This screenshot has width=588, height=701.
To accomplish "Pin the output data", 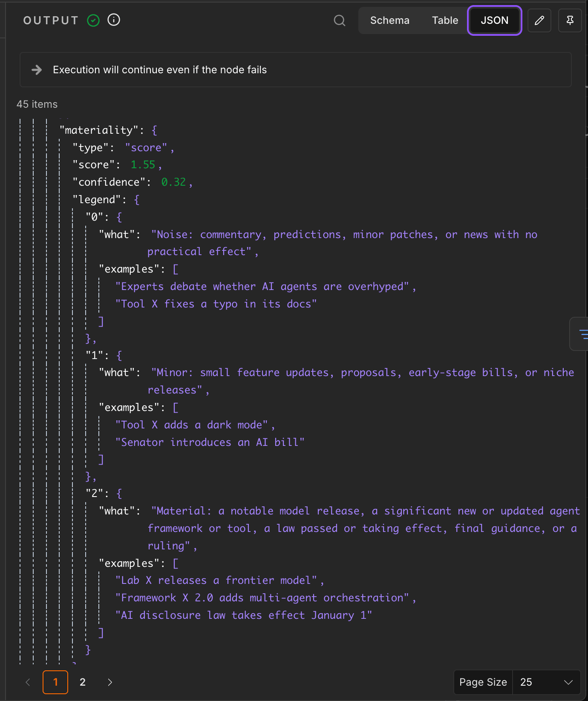I will pos(570,20).
